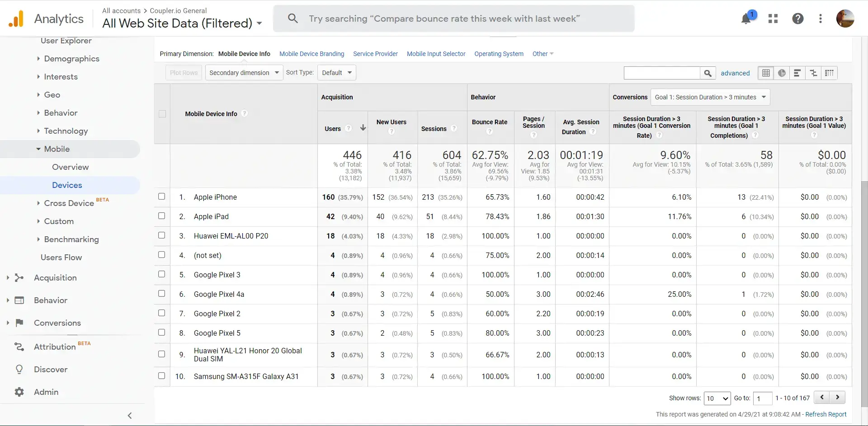Viewport: 868px width, 426px height.
Task: Click help icon beside Avg. Session Duration header
Action: [593, 131]
